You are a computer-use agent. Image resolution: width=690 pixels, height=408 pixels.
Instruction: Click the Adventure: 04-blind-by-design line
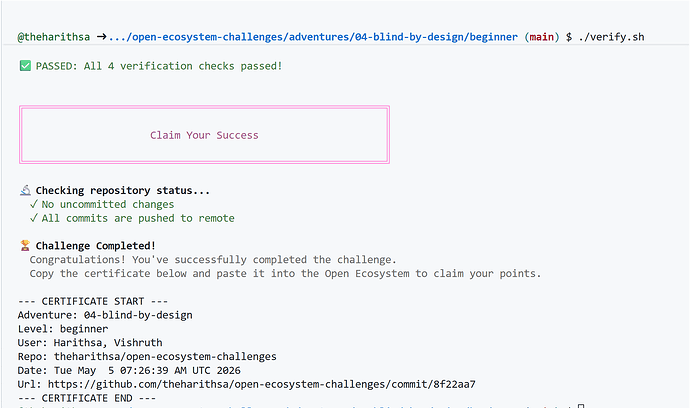[x=105, y=315]
